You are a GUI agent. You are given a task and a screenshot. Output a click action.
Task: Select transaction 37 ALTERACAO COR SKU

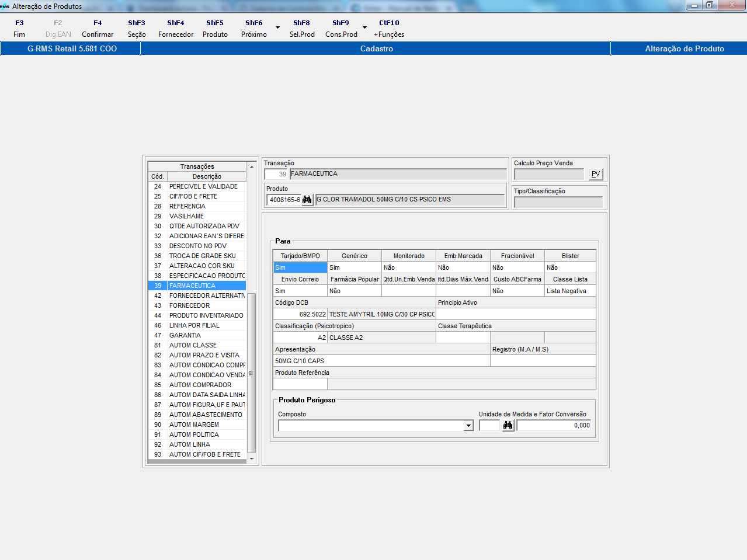coord(197,266)
